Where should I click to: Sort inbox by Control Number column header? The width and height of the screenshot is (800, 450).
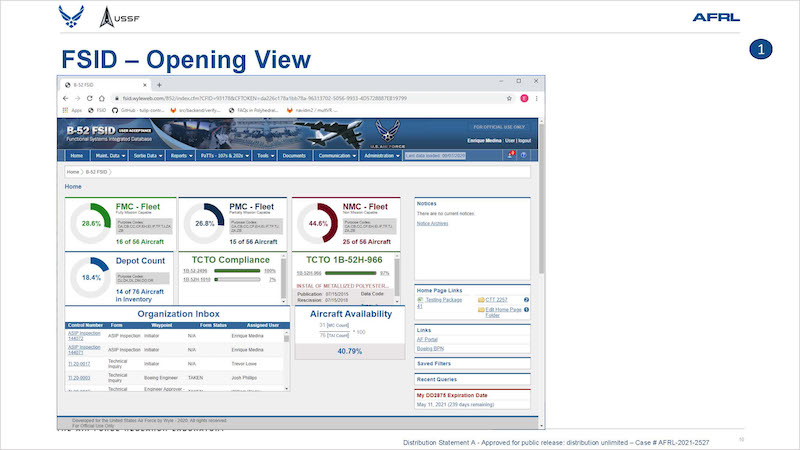click(x=85, y=325)
